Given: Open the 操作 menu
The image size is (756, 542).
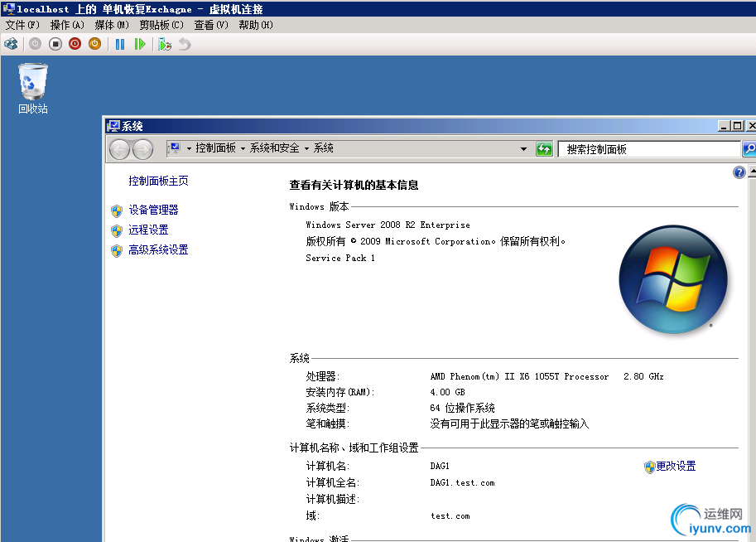Looking at the screenshot, I should [65, 25].
